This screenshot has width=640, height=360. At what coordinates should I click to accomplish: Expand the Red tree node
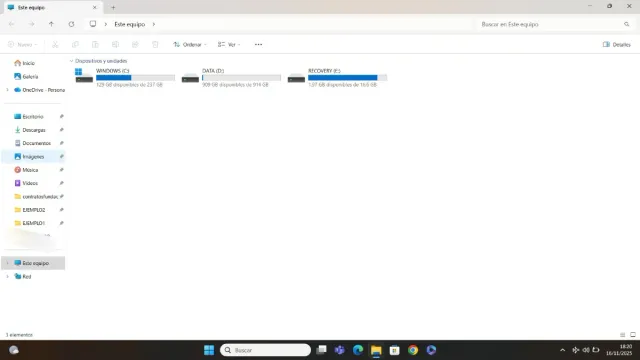[7, 276]
